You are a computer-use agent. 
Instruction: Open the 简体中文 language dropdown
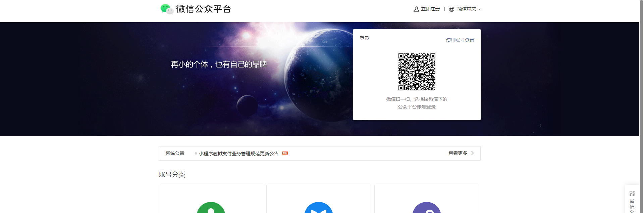click(467, 9)
